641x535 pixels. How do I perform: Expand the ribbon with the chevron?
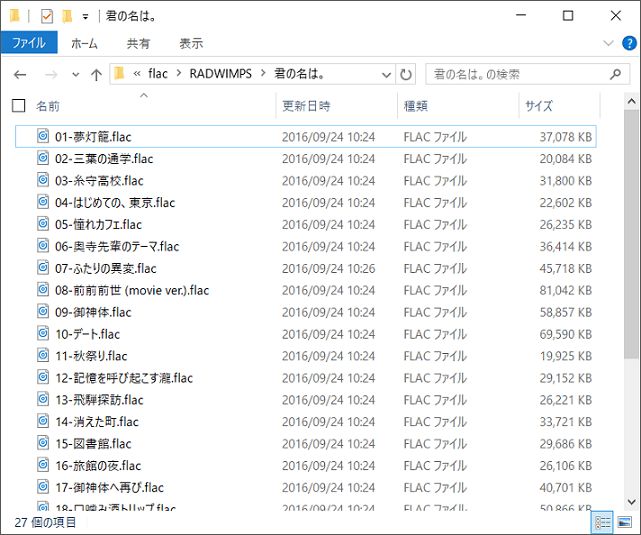click(x=608, y=43)
